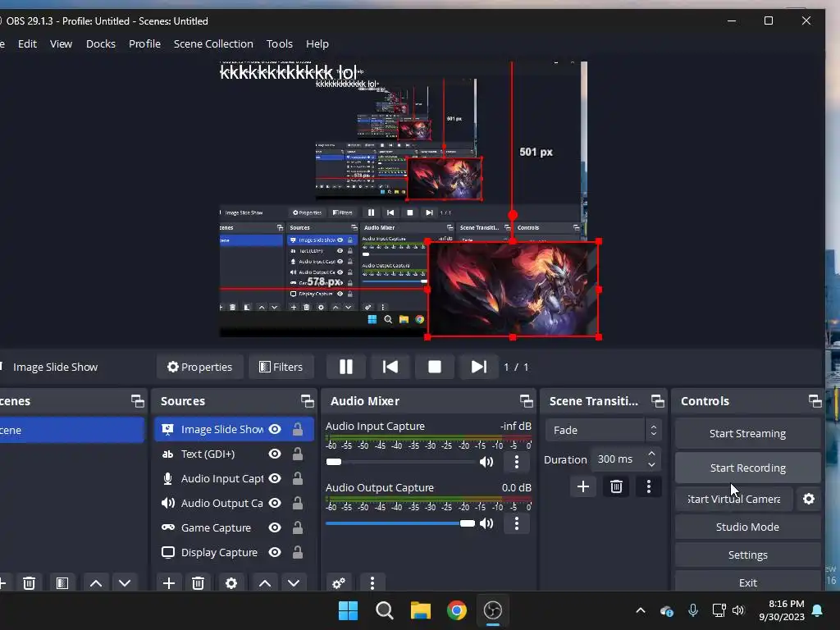Viewport: 840px width, 630px height.
Task: Toggle visibility of Audio Input Capture source
Action: click(275, 478)
